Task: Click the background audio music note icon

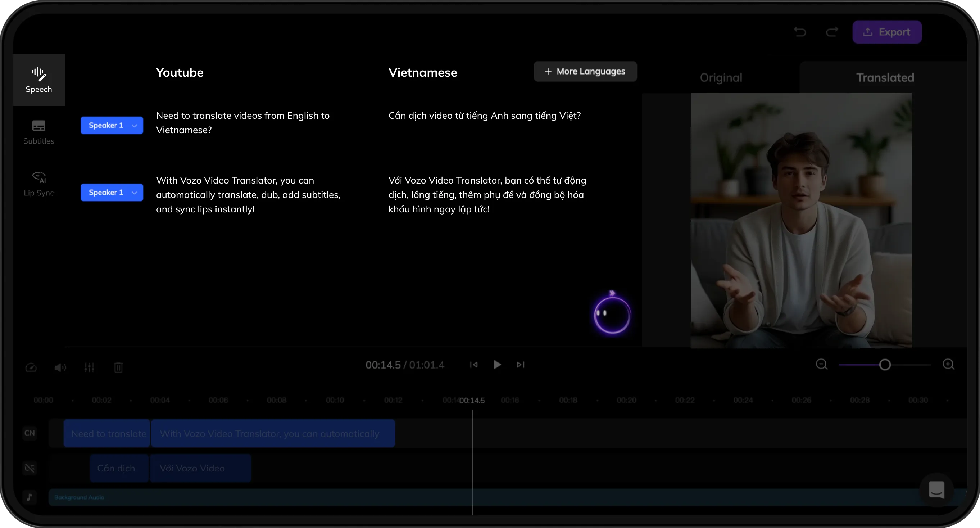Action: [30, 497]
